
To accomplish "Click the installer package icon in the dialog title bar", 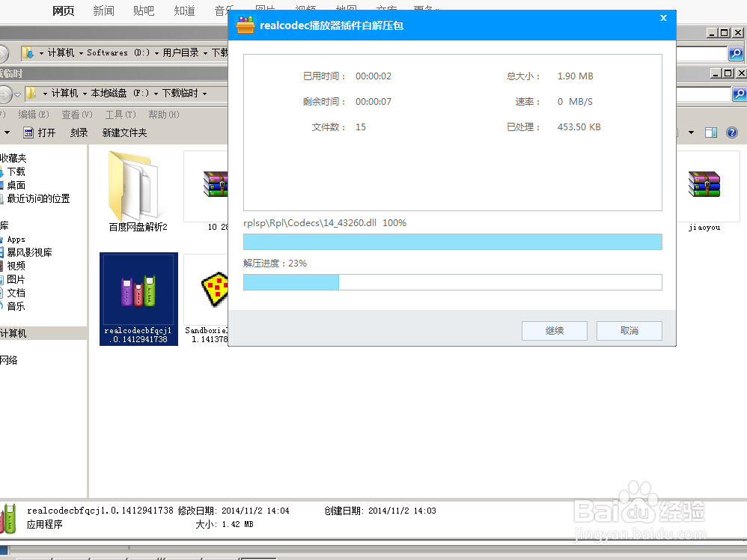I will 247,25.
